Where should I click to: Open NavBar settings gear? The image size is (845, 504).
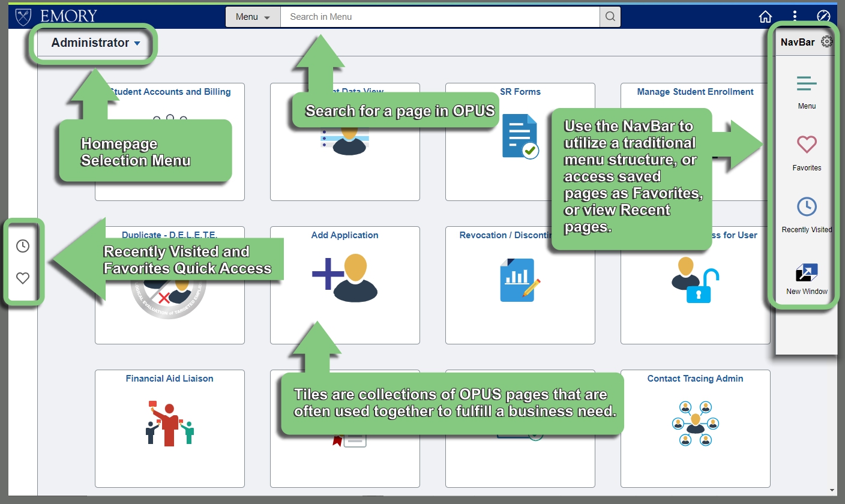826,42
